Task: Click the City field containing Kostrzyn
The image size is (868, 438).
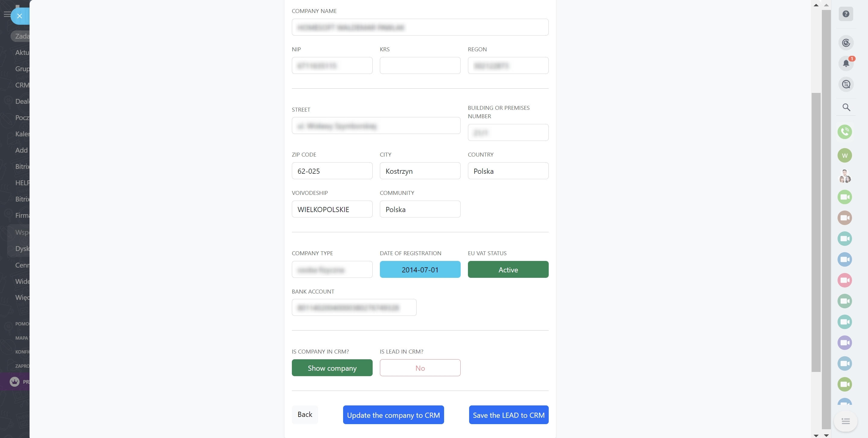Action: [420, 171]
